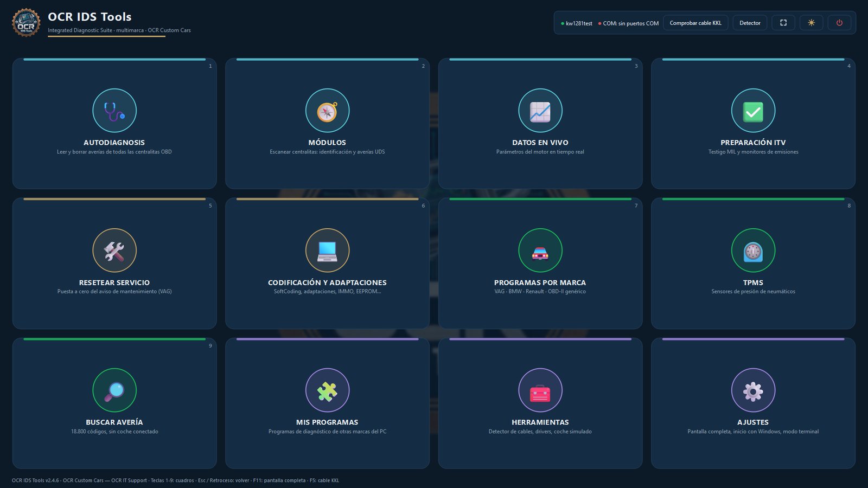Open the Detector button
Image resolution: width=868 pixels, height=488 pixels.
click(750, 23)
